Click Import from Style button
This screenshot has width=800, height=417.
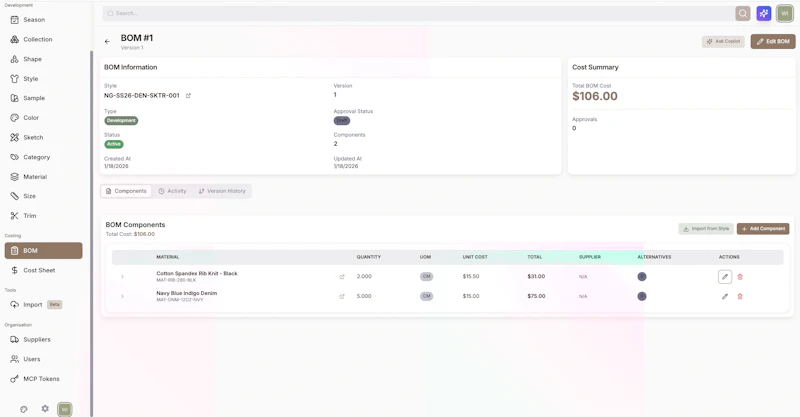(706, 229)
